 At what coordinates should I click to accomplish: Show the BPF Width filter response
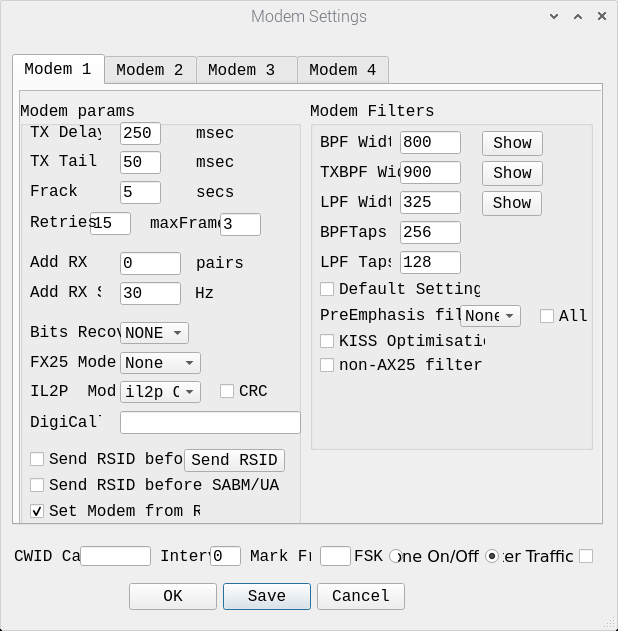(x=512, y=143)
